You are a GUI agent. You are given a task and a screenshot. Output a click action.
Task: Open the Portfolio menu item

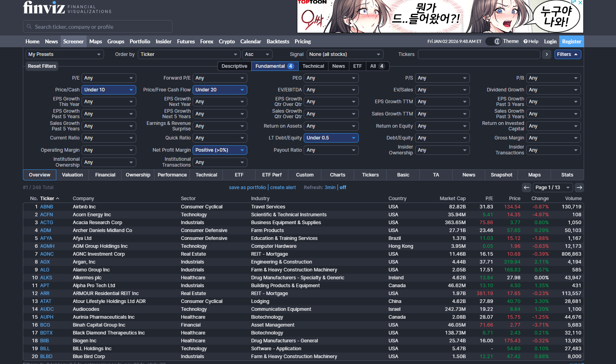pos(140,41)
